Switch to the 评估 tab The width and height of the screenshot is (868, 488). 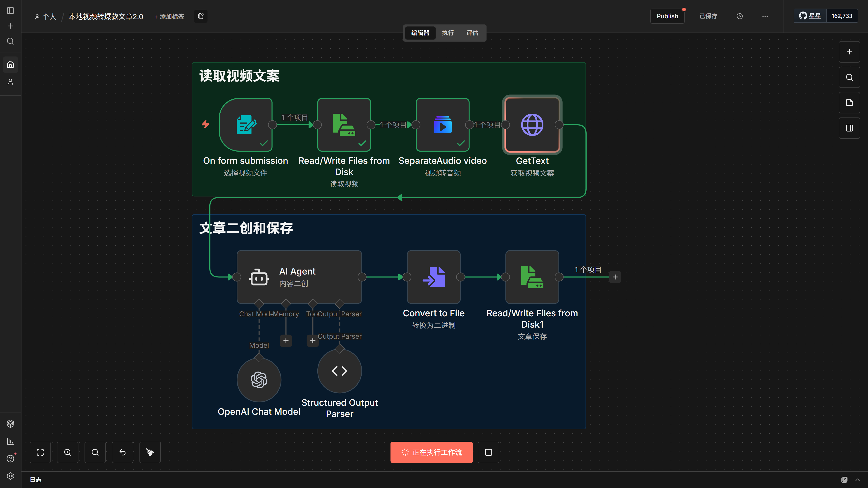pyautogui.click(x=472, y=33)
